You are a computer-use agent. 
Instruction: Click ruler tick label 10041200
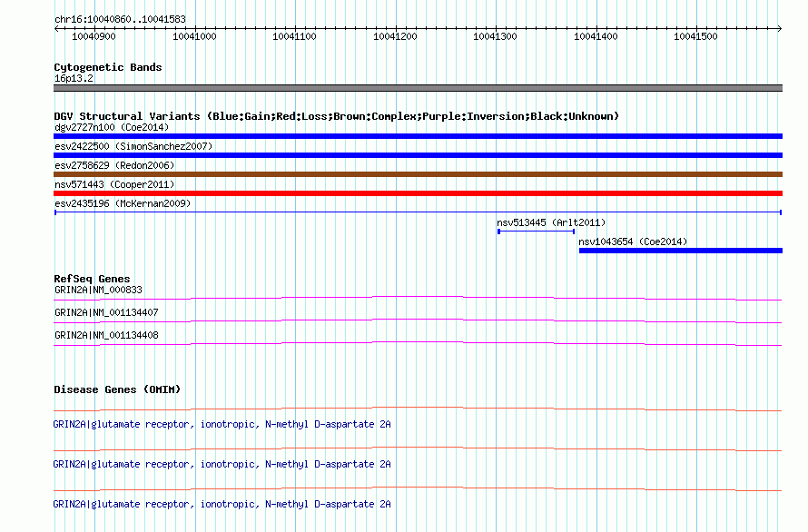[395, 36]
